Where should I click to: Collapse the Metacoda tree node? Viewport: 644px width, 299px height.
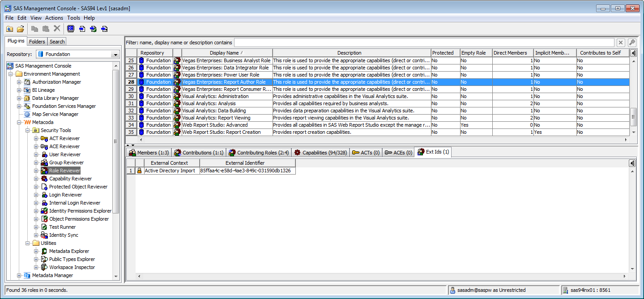(x=19, y=122)
